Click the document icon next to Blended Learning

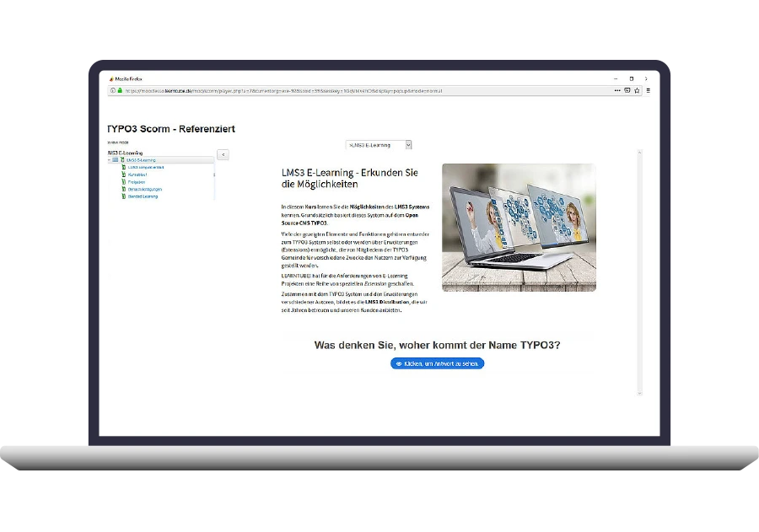[123, 196]
